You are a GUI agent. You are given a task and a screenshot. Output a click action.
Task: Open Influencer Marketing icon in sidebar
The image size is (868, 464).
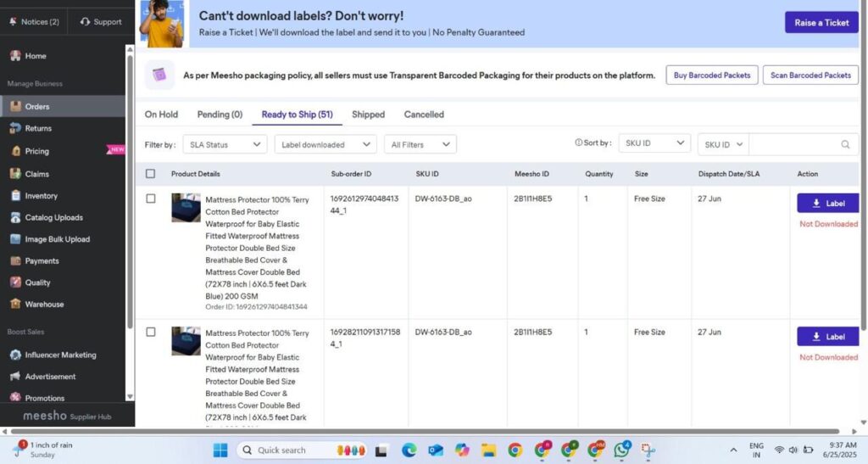click(x=15, y=355)
